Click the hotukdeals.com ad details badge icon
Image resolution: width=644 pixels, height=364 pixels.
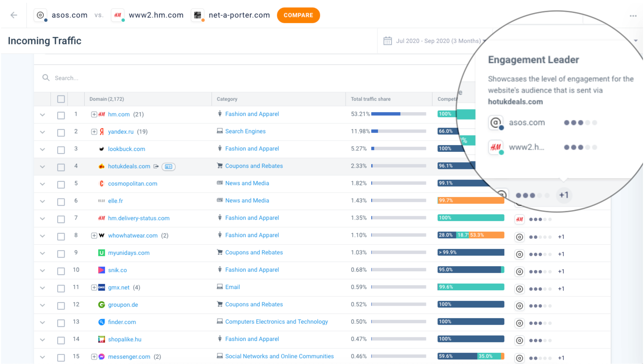tap(168, 167)
